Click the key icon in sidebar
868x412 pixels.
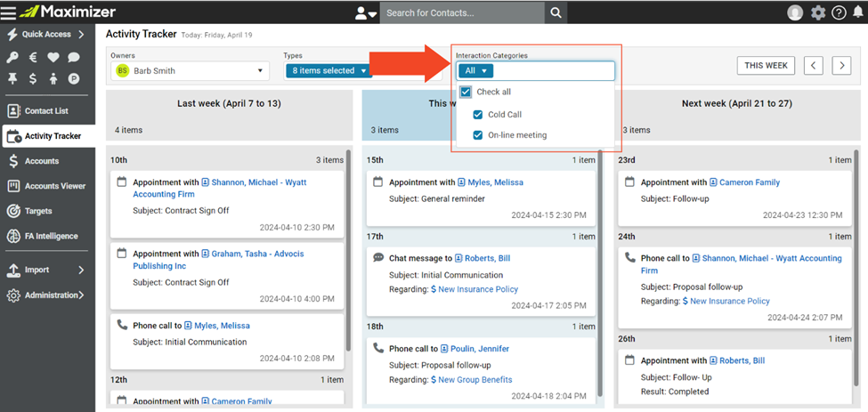pyautogui.click(x=12, y=57)
